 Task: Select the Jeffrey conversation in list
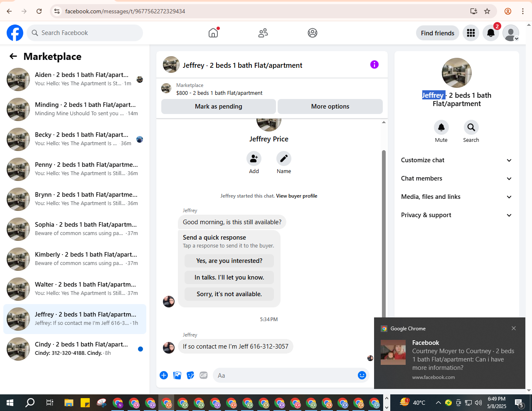[x=75, y=319]
